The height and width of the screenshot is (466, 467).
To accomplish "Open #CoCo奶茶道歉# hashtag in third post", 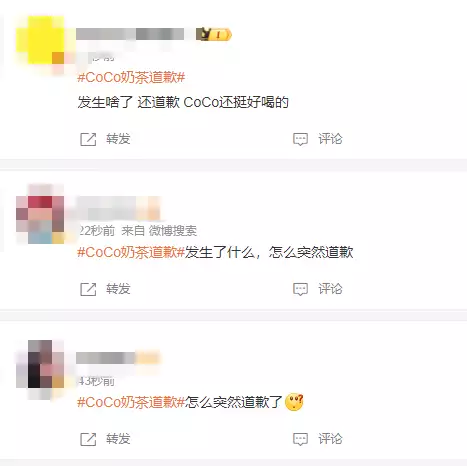I will point(131,402).
